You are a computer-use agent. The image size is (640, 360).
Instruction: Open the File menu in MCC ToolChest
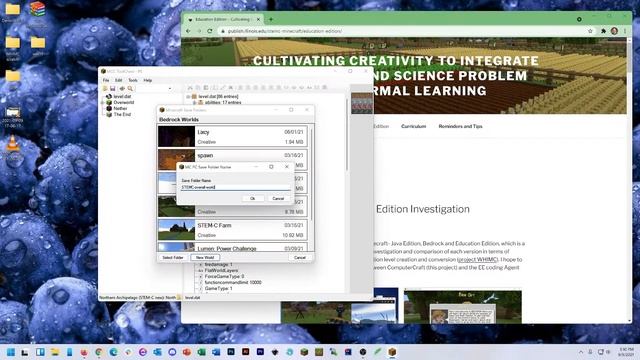[106, 80]
